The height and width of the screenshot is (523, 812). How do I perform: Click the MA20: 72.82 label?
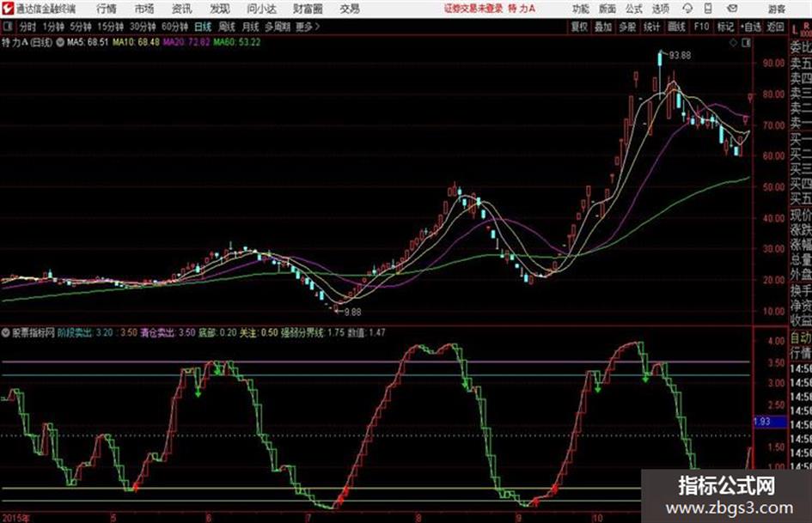[187, 42]
